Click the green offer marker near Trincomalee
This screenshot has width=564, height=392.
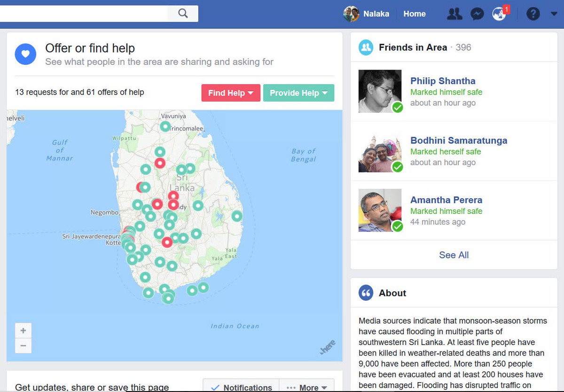tap(165, 126)
